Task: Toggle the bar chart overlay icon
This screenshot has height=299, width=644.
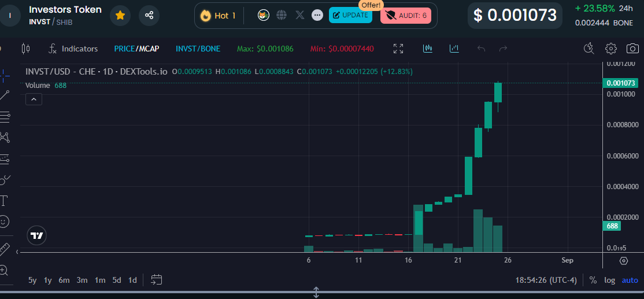Action: pyautogui.click(x=454, y=49)
